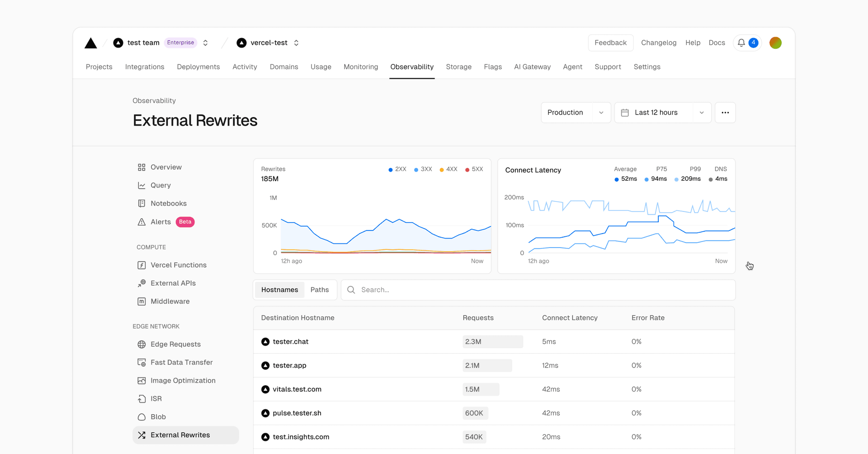The image size is (868, 454).
Task: Toggle the 5XX legend series
Action: pos(474,169)
